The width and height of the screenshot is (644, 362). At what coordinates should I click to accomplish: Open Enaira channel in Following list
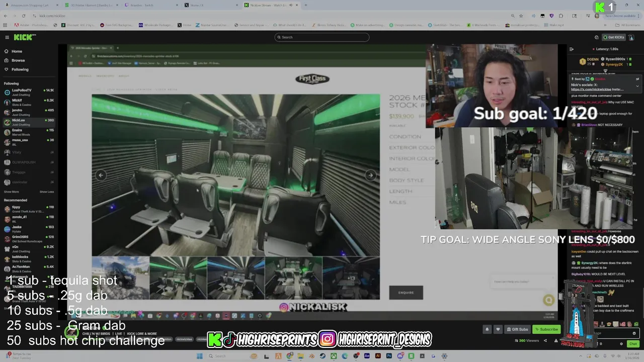(x=29, y=132)
